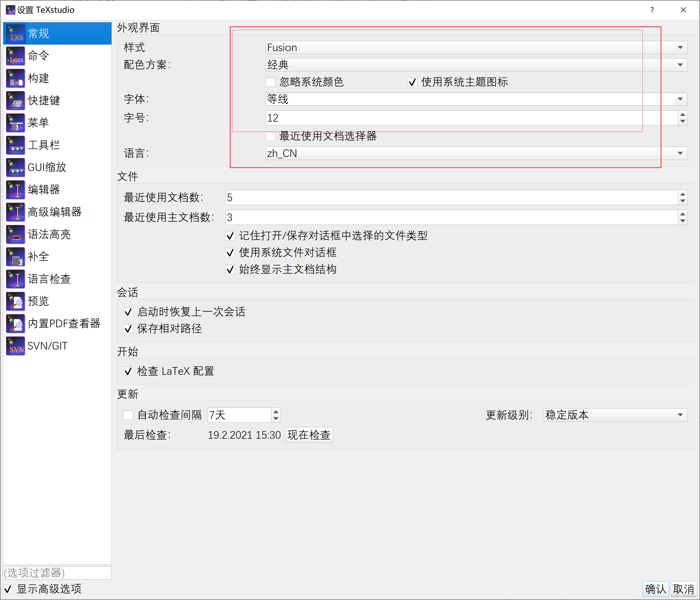700x600 pixels.
Task: Open the 语法高亮 syntax highlighting icon
Action: coord(16,234)
